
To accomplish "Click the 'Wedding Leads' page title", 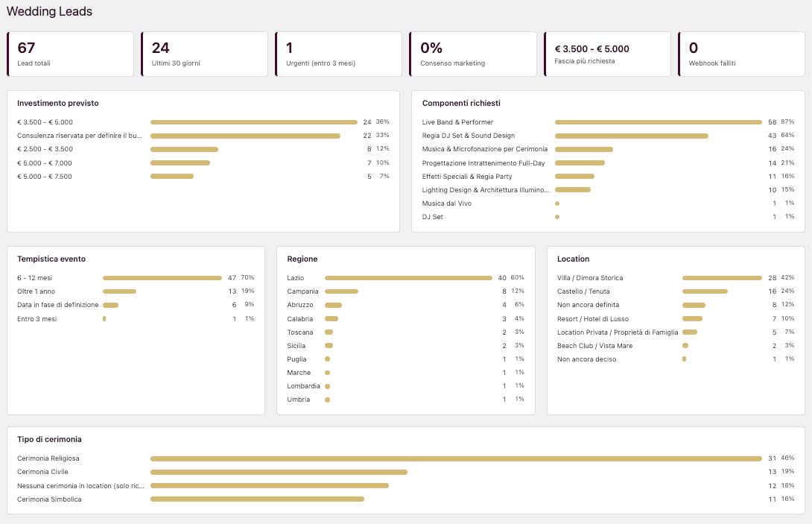I will 49,11.
